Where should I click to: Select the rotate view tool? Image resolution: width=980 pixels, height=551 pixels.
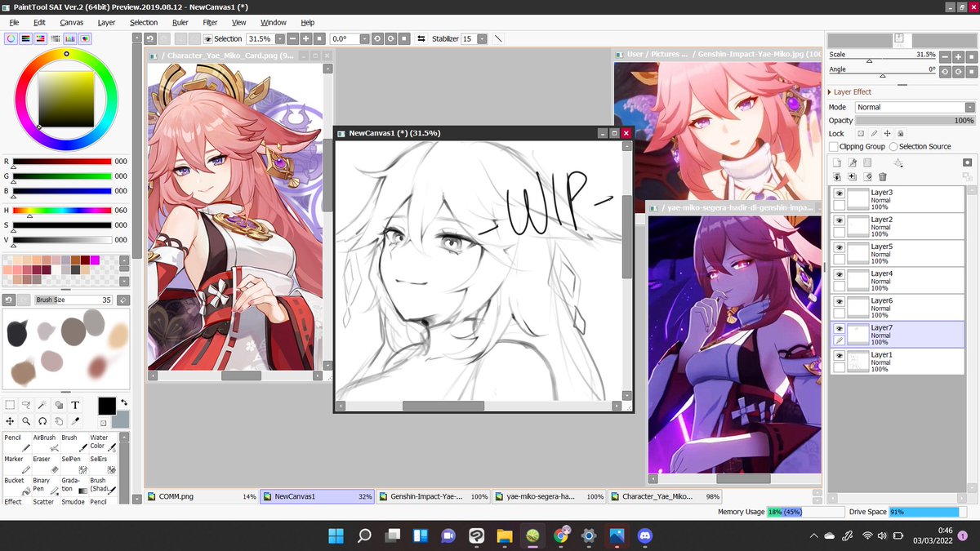(42, 421)
